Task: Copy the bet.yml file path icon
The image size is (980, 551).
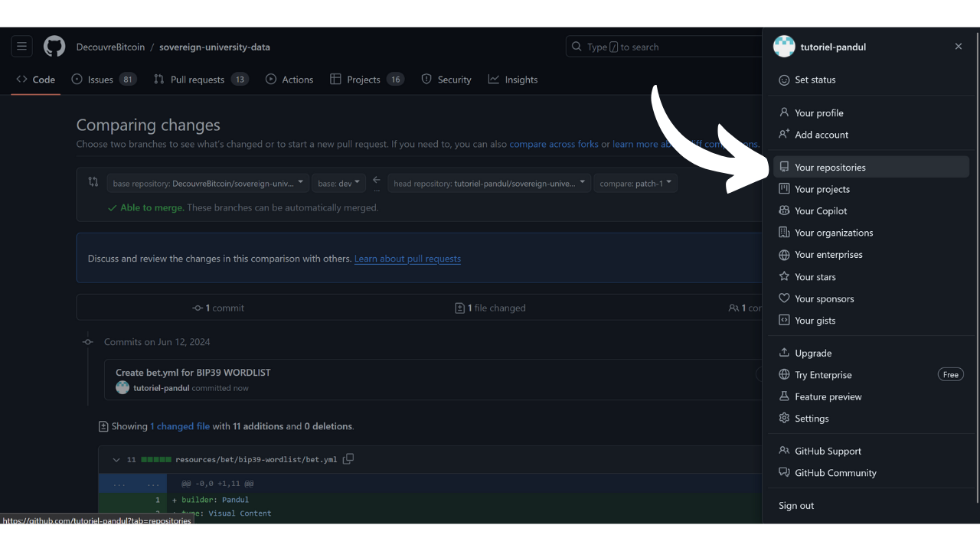Action: [x=348, y=459]
